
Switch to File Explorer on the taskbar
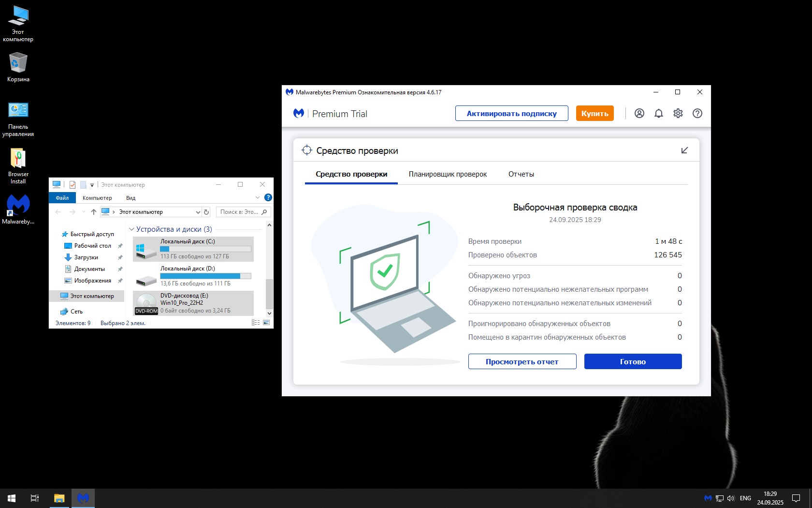coord(59,498)
